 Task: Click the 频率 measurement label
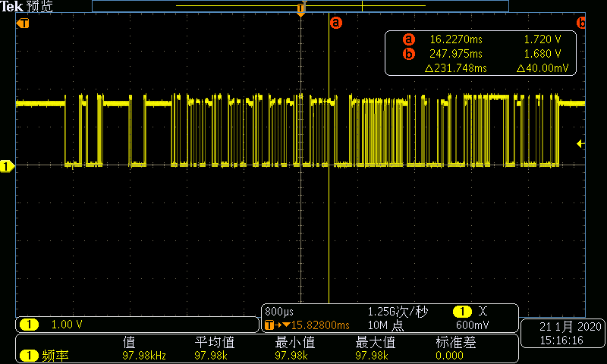click(55, 356)
